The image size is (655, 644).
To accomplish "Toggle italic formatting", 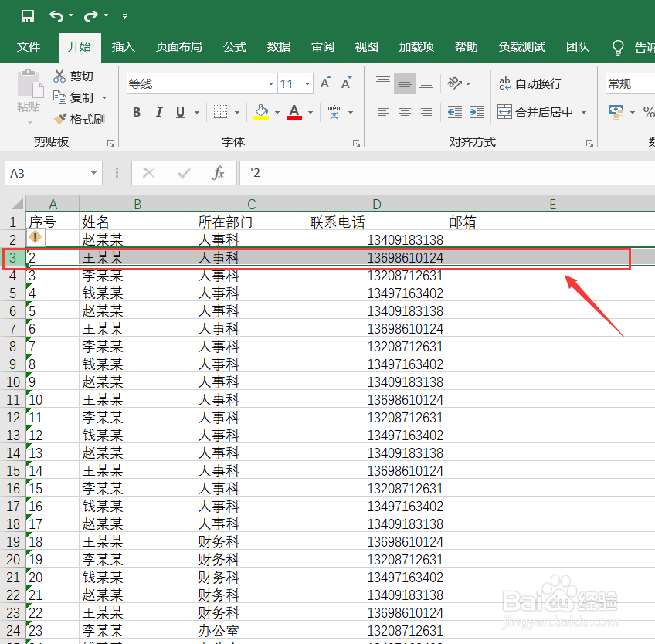I will click(x=159, y=112).
